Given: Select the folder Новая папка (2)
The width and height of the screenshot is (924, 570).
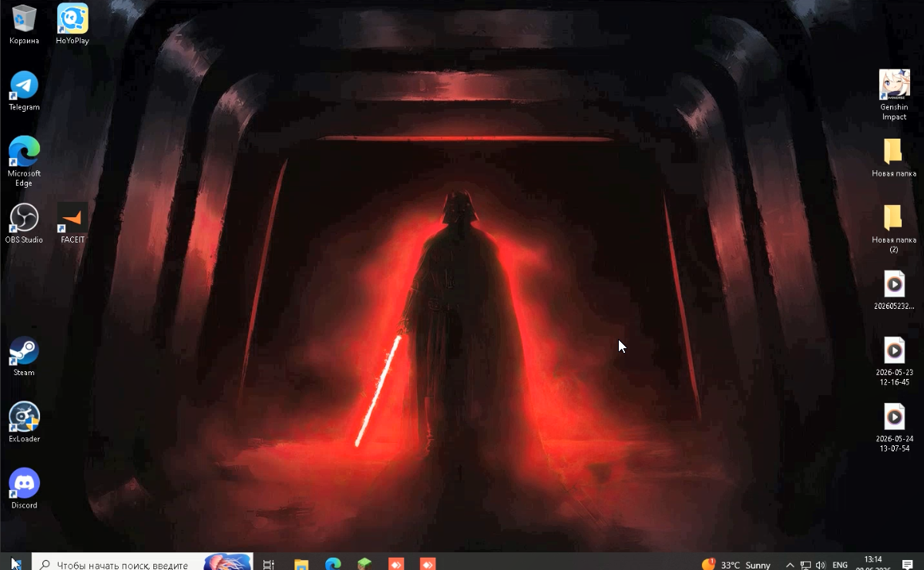Looking at the screenshot, I should [894, 229].
